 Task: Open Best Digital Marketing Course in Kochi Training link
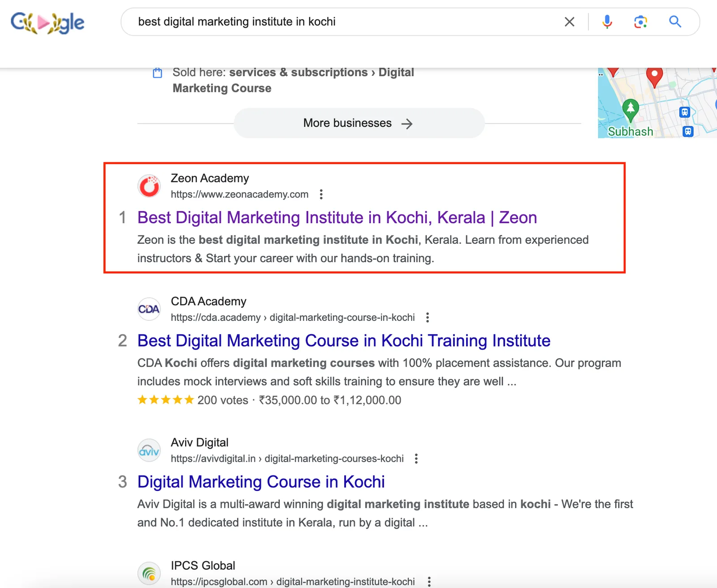344,341
